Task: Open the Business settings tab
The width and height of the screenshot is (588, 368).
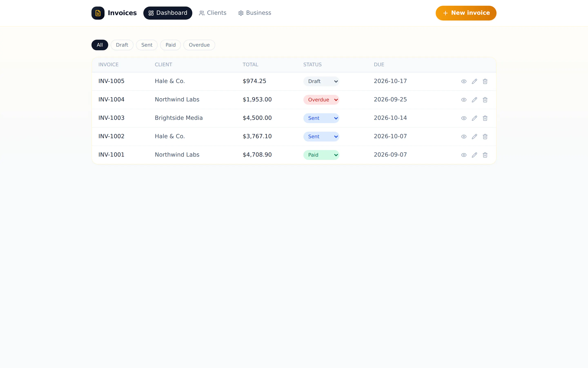Action: pos(255,13)
